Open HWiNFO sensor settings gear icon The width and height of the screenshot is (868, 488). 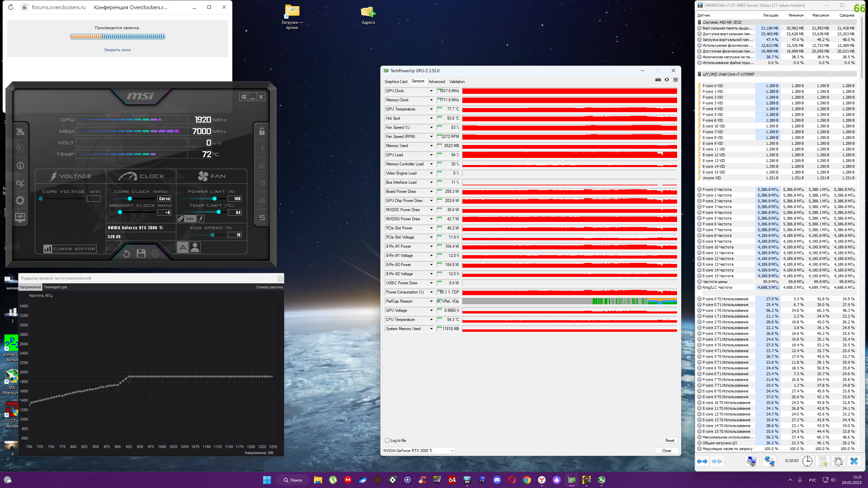[838, 461]
